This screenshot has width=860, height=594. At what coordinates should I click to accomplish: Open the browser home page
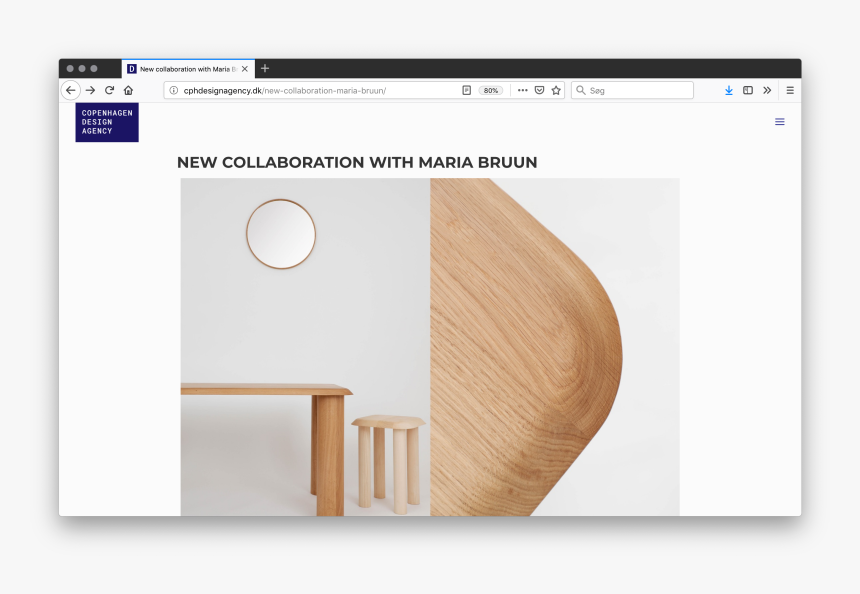coord(128,90)
